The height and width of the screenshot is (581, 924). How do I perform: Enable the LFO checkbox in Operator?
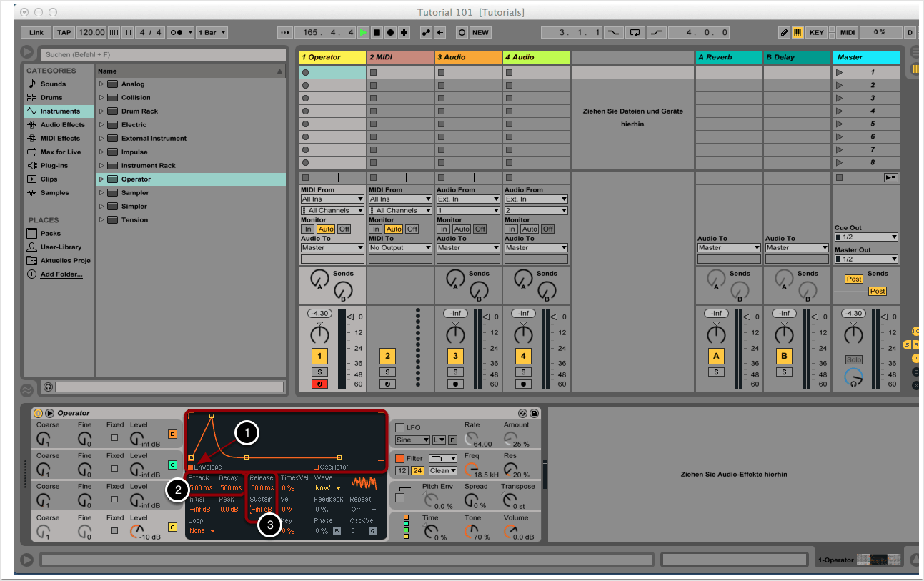(400, 427)
